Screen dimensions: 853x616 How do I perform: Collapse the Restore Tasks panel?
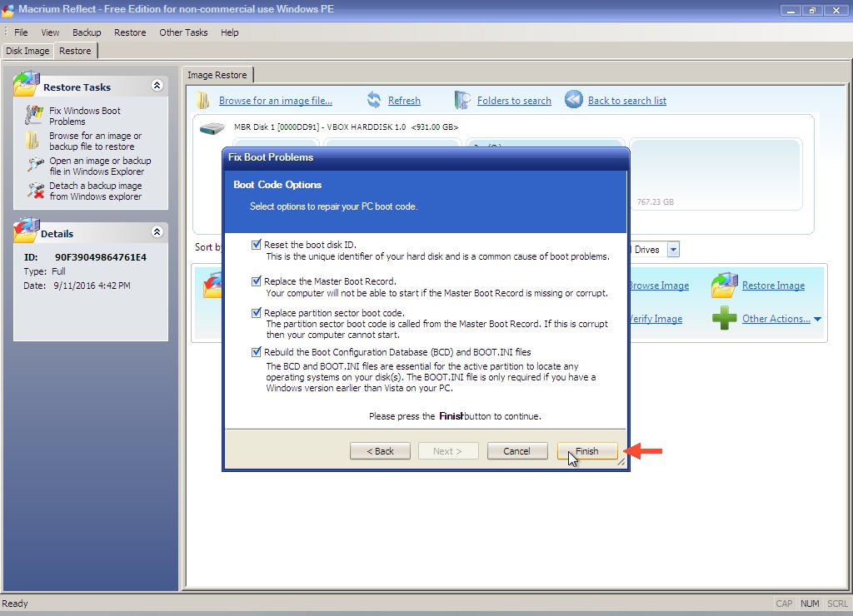[x=157, y=86]
